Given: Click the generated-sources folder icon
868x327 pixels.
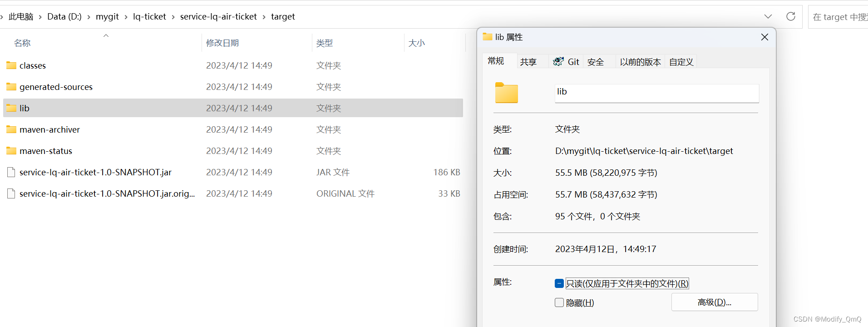Looking at the screenshot, I should [x=11, y=87].
